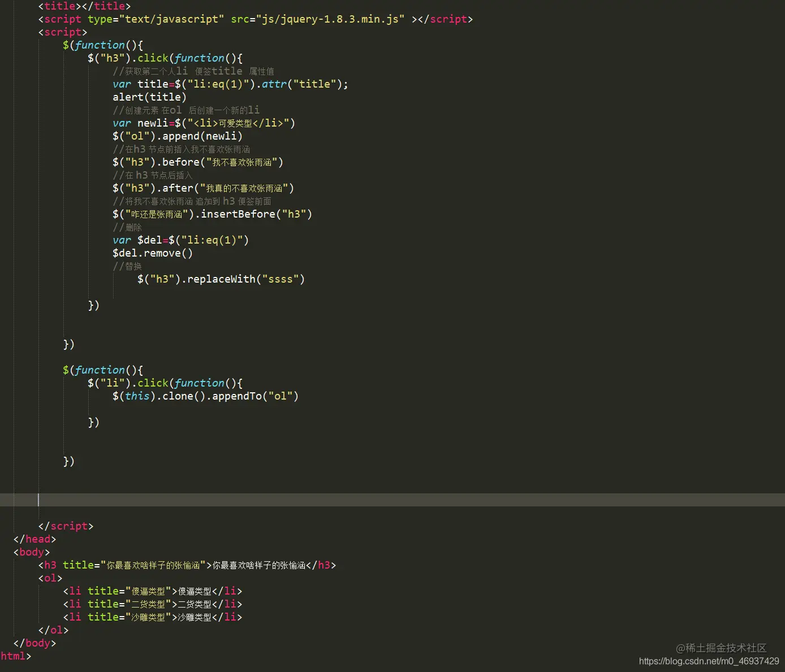Click the alert(title) line

(149, 97)
